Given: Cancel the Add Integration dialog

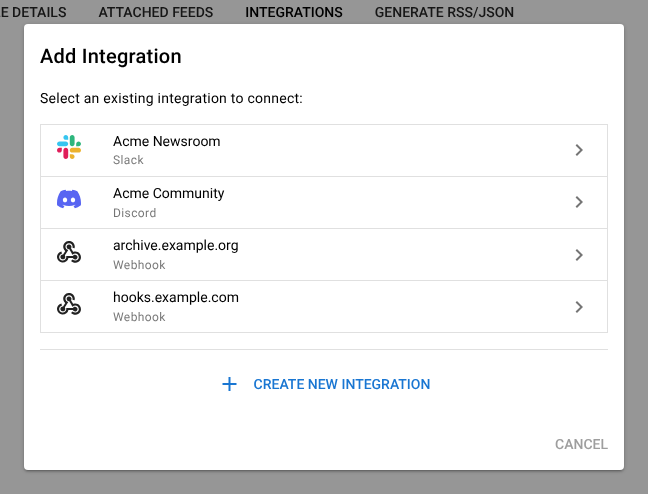Looking at the screenshot, I should pos(581,444).
